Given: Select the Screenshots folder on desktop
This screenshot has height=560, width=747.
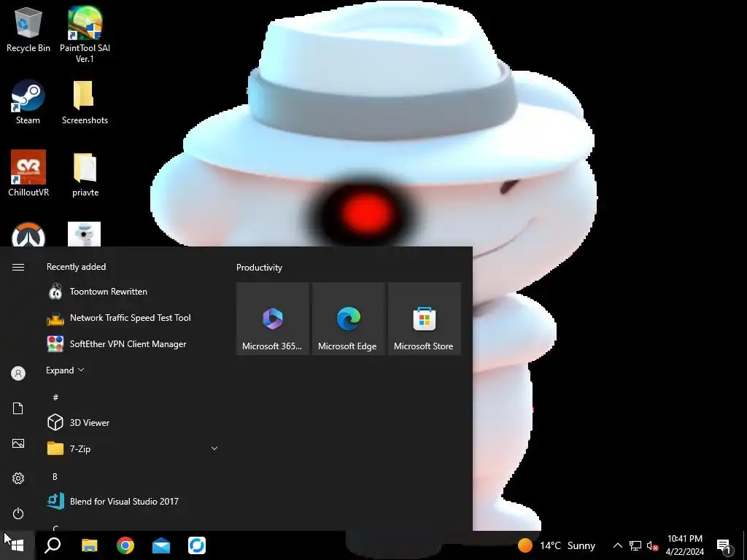Looking at the screenshot, I should pyautogui.click(x=85, y=102).
